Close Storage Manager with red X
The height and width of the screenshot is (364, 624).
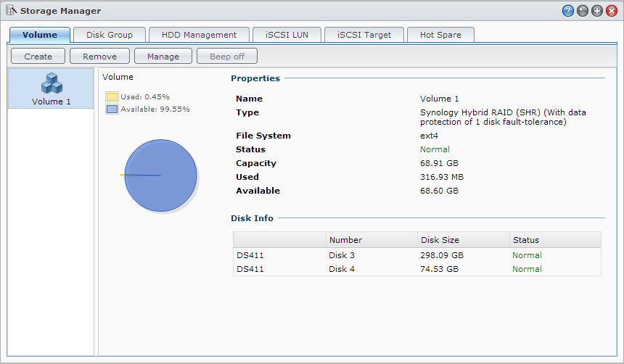612,11
